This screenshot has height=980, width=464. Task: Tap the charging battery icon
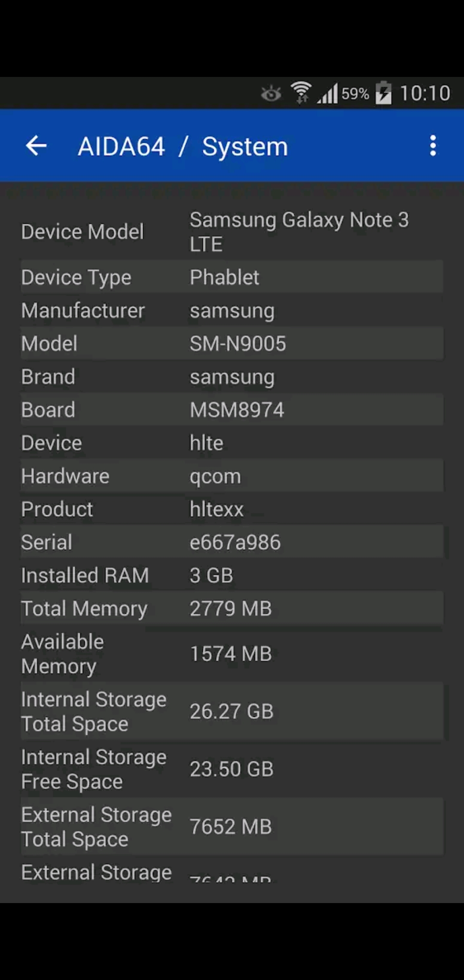(384, 92)
